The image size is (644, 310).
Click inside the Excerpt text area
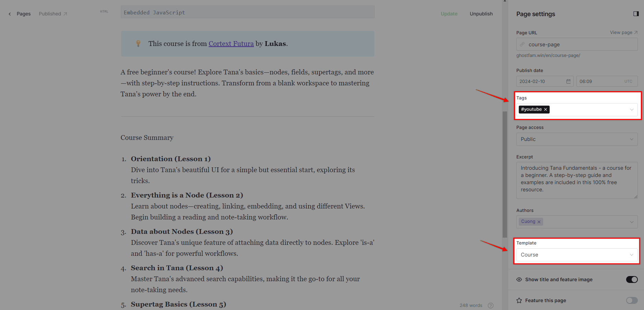576,180
